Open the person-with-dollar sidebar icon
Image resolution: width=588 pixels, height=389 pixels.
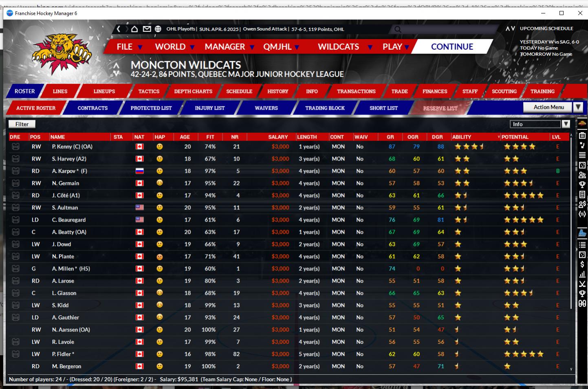[582, 204]
